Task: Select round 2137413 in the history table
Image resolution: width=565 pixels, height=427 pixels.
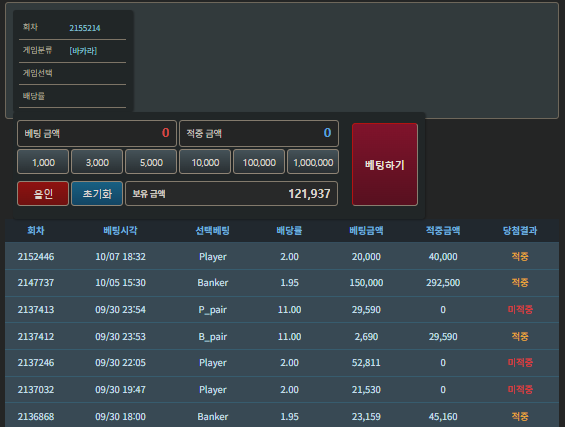Action: [36, 310]
